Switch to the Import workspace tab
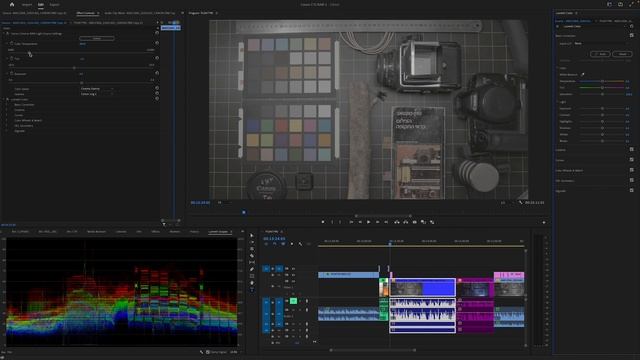640x360 pixels. (27, 4)
